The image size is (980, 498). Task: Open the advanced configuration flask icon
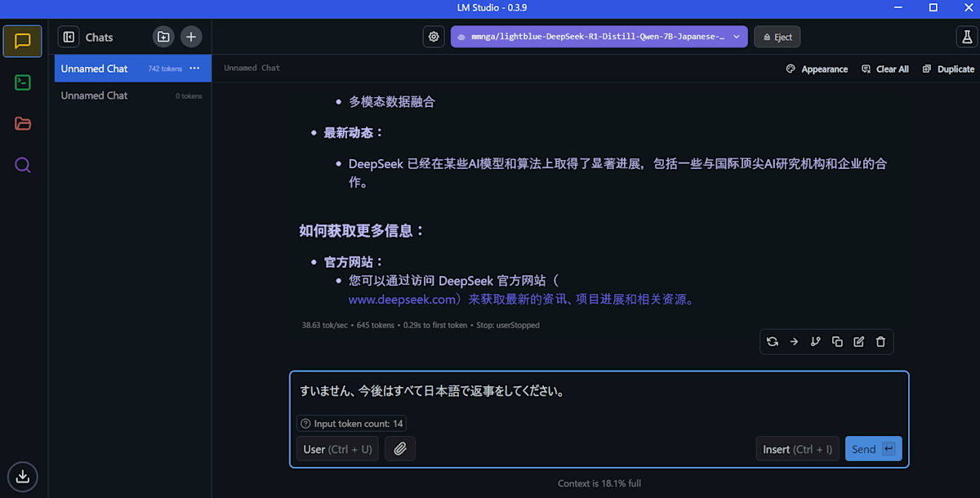point(966,37)
